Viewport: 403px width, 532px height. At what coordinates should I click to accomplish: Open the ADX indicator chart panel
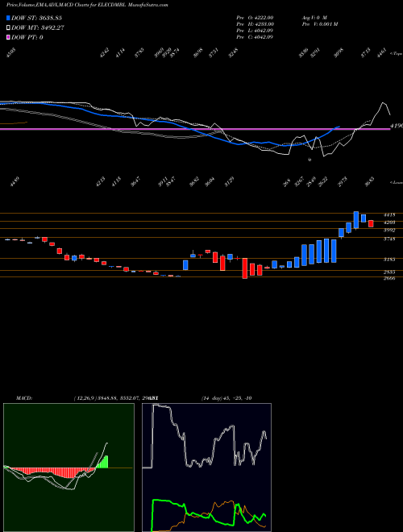pyautogui.click(x=206, y=468)
